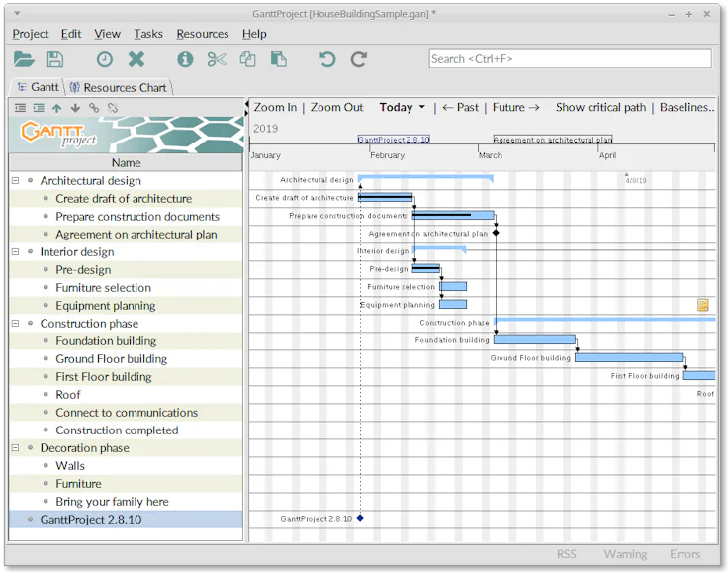The image size is (728, 573).
Task: Select Furniture selection bar in chart
Action: pos(453,287)
